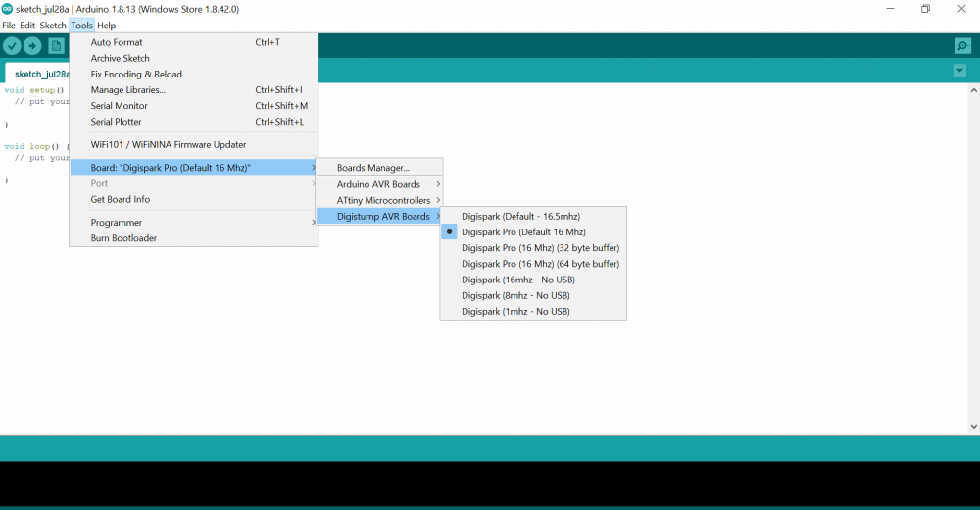The height and width of the screenshot is (510, 980).
Task: Open the Help menu
Action: coord(106,25)
